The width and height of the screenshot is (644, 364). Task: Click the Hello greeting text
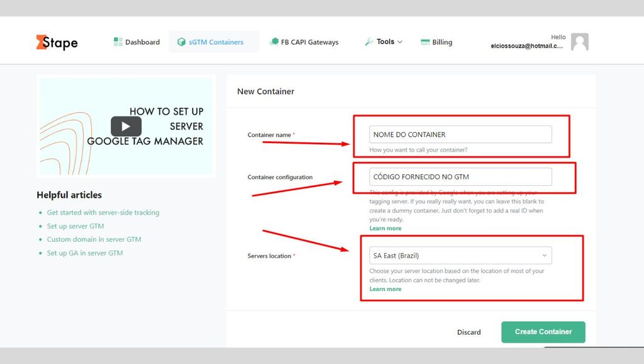558,37
